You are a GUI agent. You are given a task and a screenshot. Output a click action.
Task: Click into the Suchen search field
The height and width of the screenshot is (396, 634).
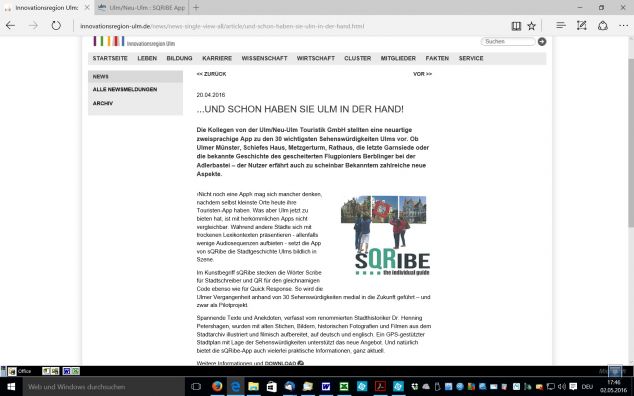click(x=508, y=41)
